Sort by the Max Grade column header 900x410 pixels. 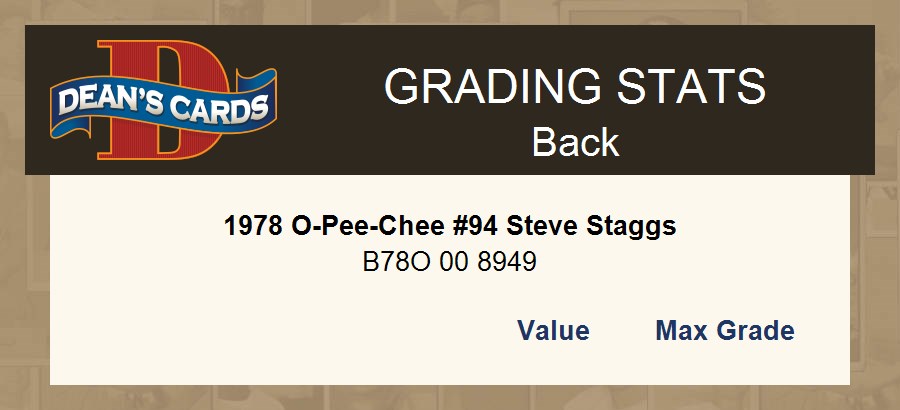point(724,331)
